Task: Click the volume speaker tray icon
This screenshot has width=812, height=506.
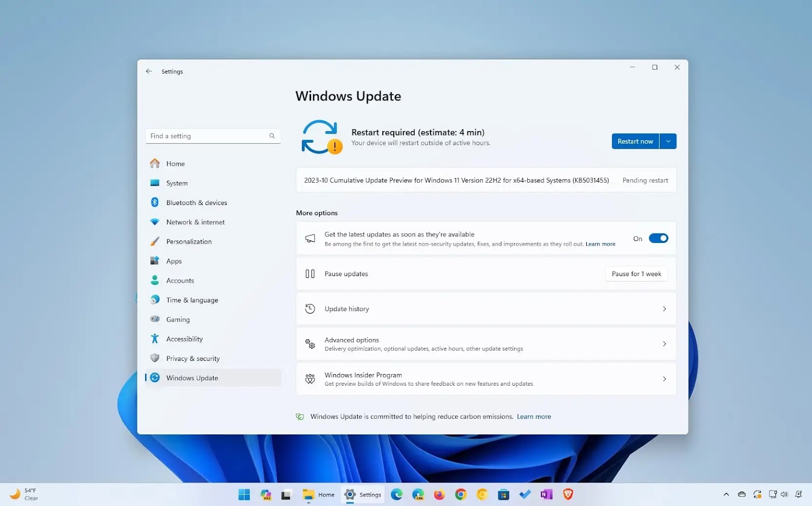Action: coord(784,494)
